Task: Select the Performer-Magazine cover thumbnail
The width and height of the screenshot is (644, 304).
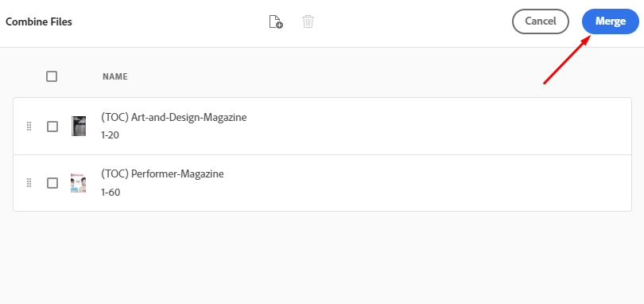Action: coord(79,183)
